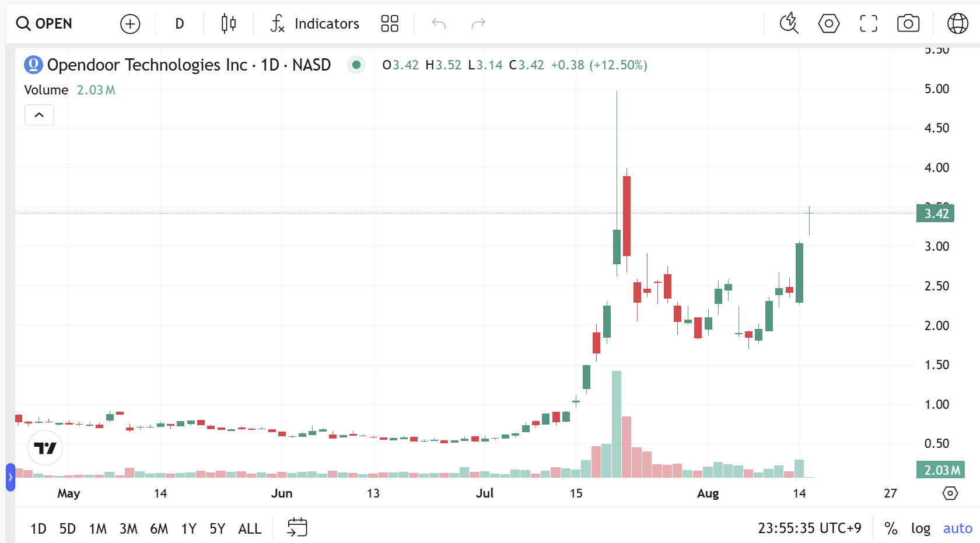Select the 5Y date range

pos(217,528)
